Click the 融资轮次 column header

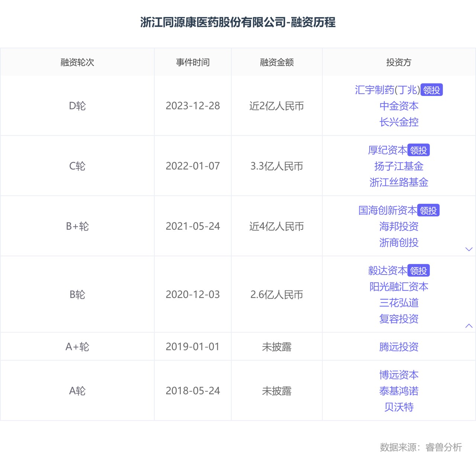77,62
